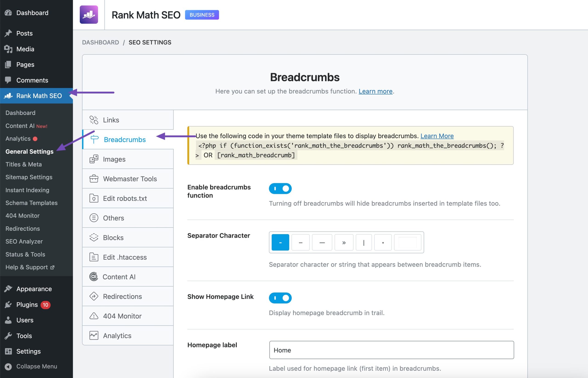Turn off Show Homepage Link toggle
588x378 pixels.
coord(280,298)
